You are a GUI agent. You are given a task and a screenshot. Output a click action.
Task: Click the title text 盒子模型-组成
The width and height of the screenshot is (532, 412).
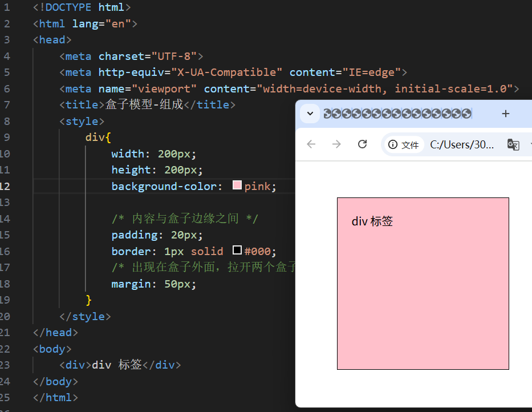coord(144,104)
